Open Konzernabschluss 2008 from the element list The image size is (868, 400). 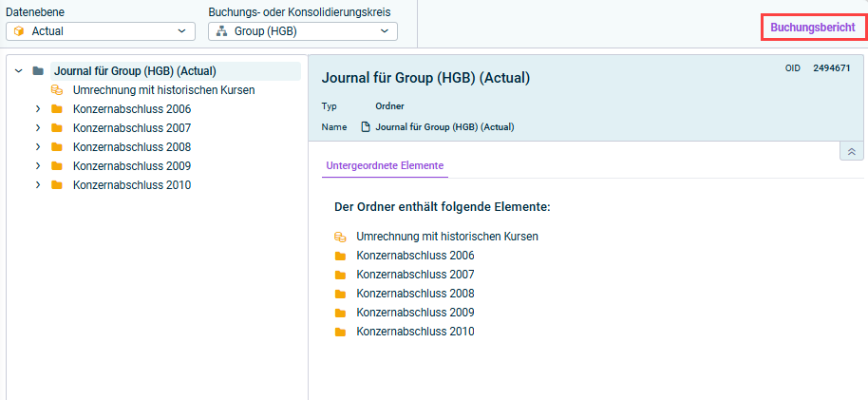point(415,294)
